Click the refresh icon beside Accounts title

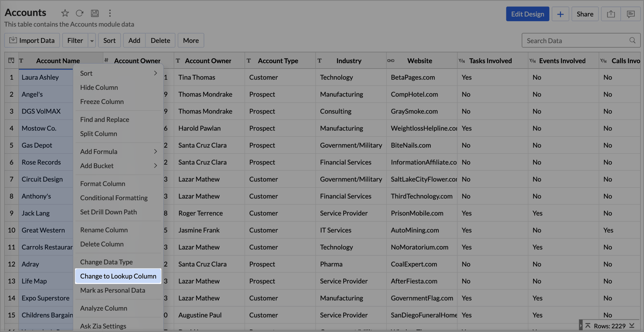click(x=79, y=13)
